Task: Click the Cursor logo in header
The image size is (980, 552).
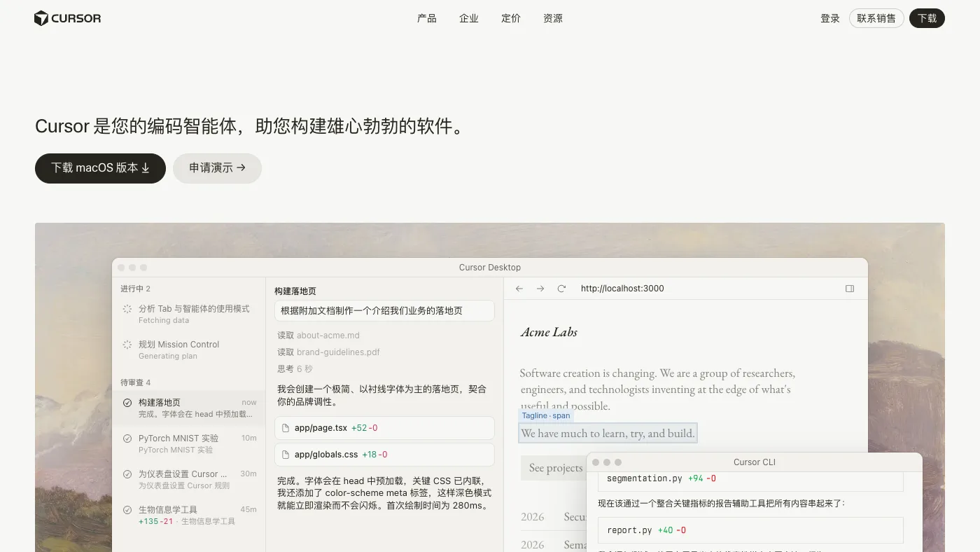Action: click(x=67, y=18)
